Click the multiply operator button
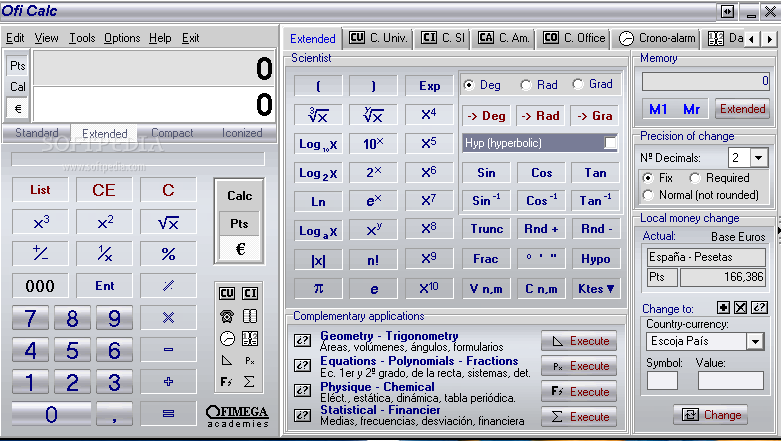Screen dimensions: 781x441 [168, 317]
